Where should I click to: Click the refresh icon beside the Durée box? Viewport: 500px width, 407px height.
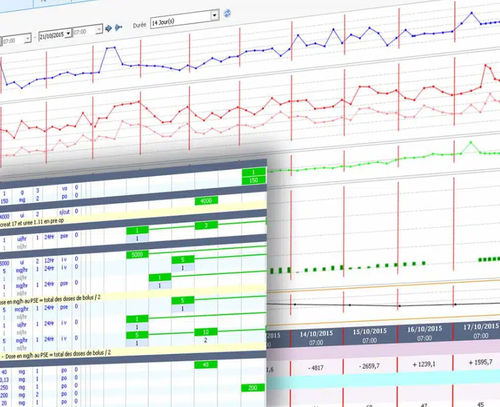[x=227, y=13]
